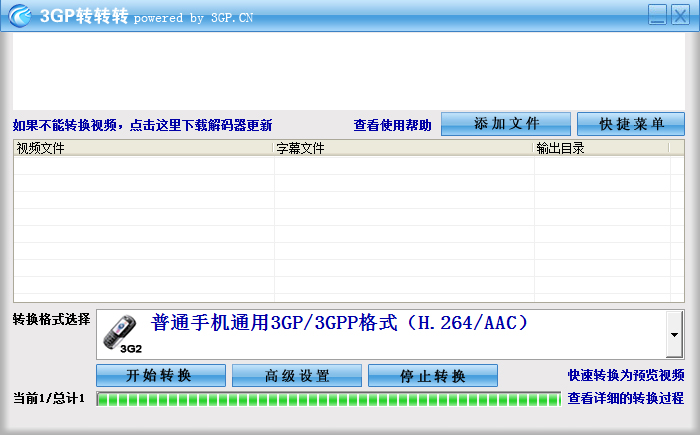Click 快速转换为预览视频 link
Screen dimensions: 700x435
point(626,375)
